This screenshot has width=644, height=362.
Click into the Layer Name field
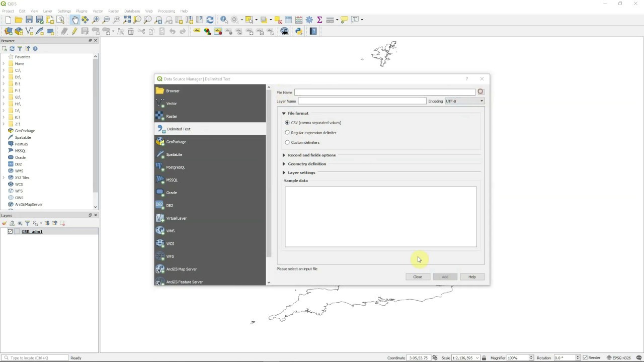tap(362, 101)
